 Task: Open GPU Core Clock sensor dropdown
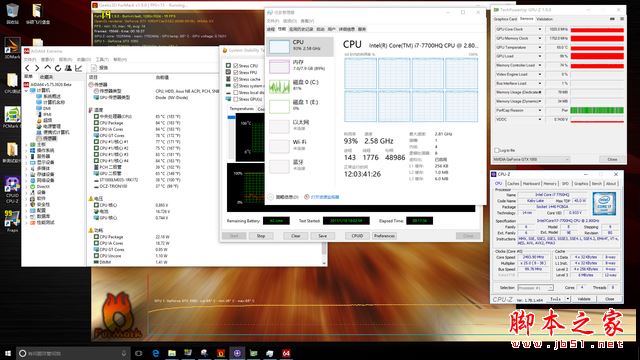pos(540,29)
